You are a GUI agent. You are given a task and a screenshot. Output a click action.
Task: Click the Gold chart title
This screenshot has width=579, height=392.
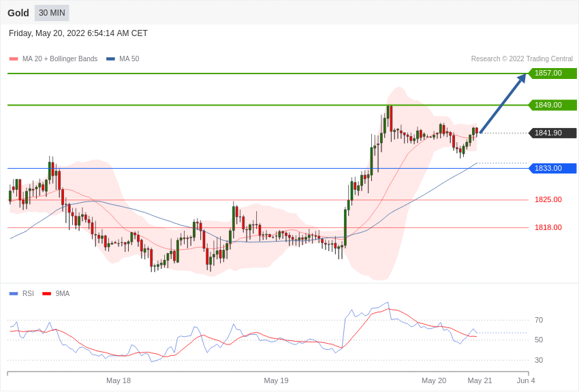pos(18,13)
